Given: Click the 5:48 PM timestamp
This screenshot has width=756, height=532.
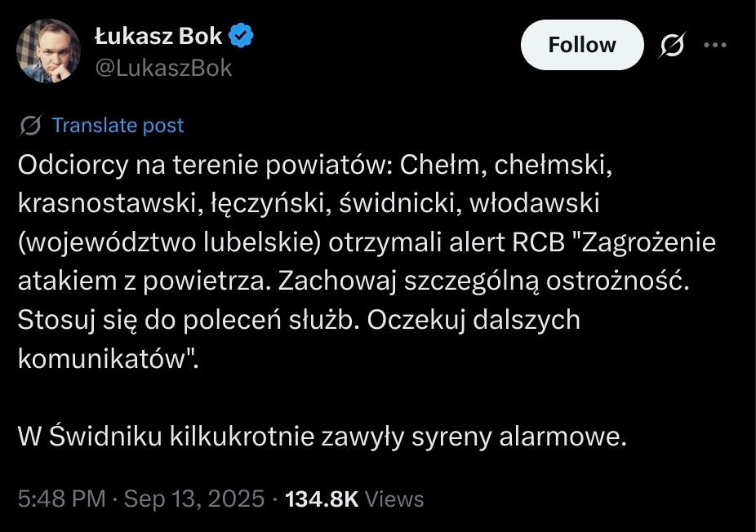Looking at the screenshot, I should pyautogui.click(x=56, y=499).
